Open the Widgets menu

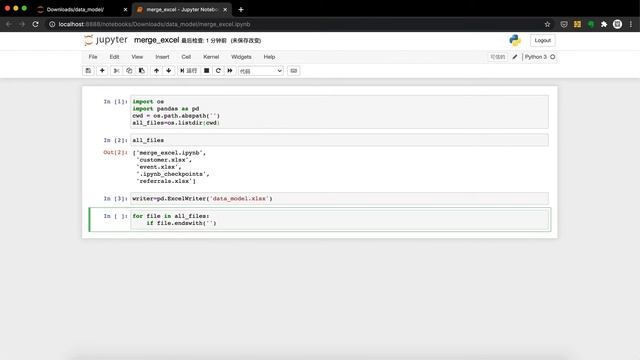coord(241,57)
